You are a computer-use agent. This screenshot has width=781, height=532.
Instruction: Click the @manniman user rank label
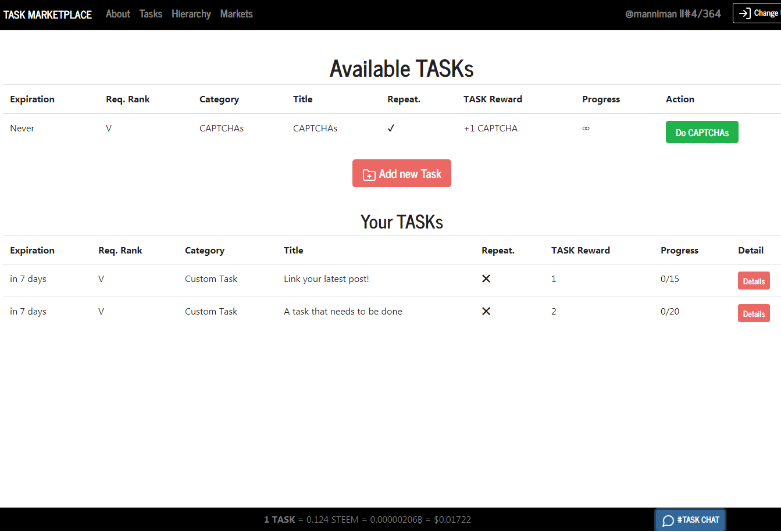pos(672,14)
